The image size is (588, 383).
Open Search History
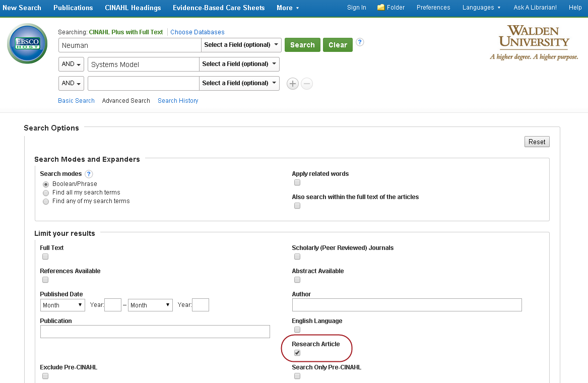(x=178, y=100)
